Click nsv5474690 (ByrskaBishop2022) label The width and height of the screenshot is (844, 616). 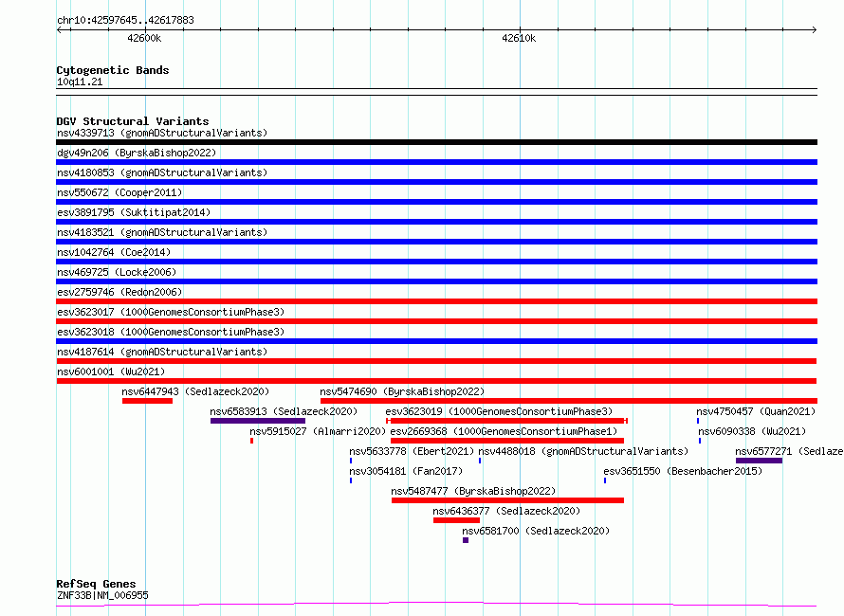point(402,391)
